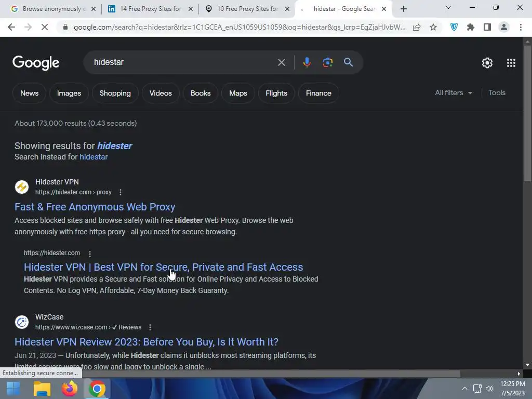The height and width of the screenshot is (399, 532).
Task: Stop loading the page
Action: coord(45,27)
